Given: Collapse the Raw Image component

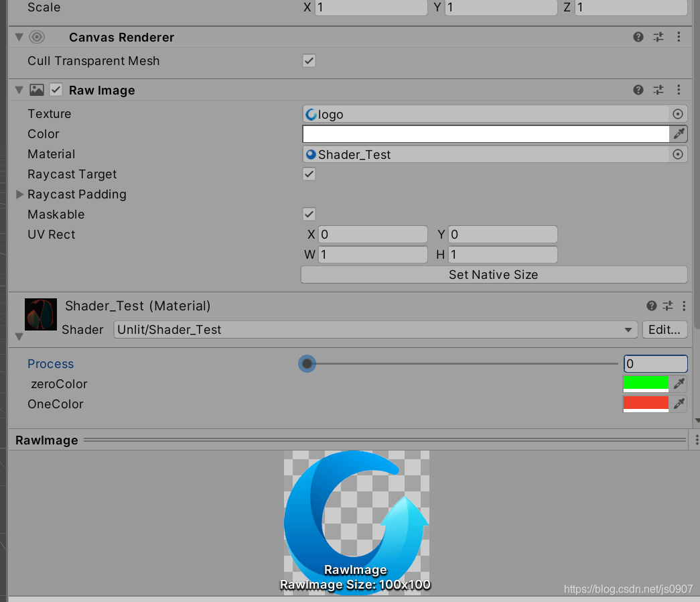Looking at the screenshot, I should [19, 90].
